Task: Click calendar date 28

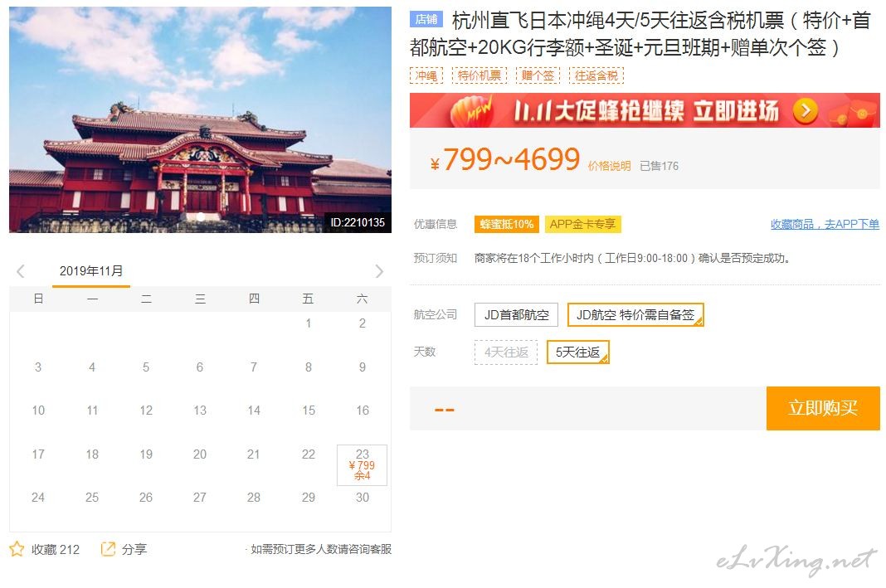Action: pyautogui.click(x=254, y=497)
